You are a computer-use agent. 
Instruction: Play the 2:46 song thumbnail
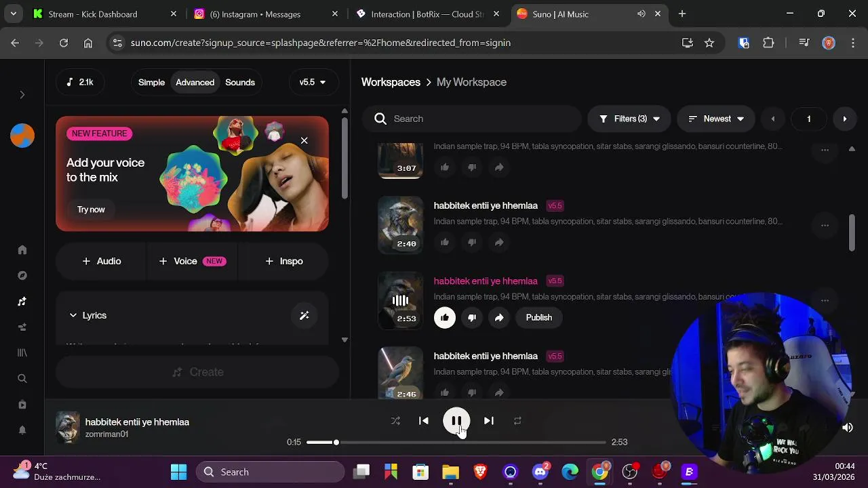[x=400, y=373]
